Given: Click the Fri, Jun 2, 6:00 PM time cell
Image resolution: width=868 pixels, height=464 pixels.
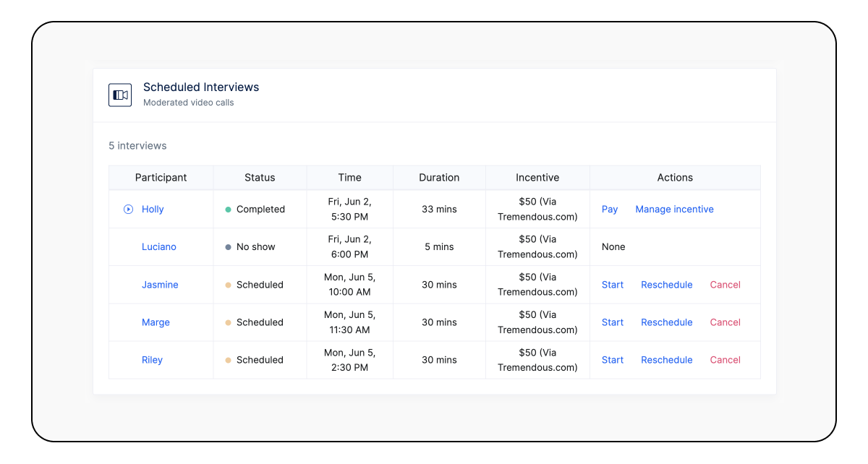Looking at the screenshot, I should pos(350,247).
